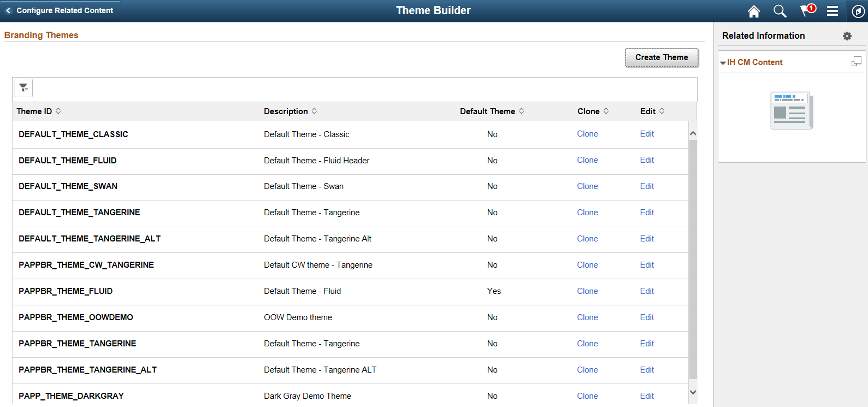Go back to Configure Related Content
Screen dimensions: 868x407
pos(60,10)
